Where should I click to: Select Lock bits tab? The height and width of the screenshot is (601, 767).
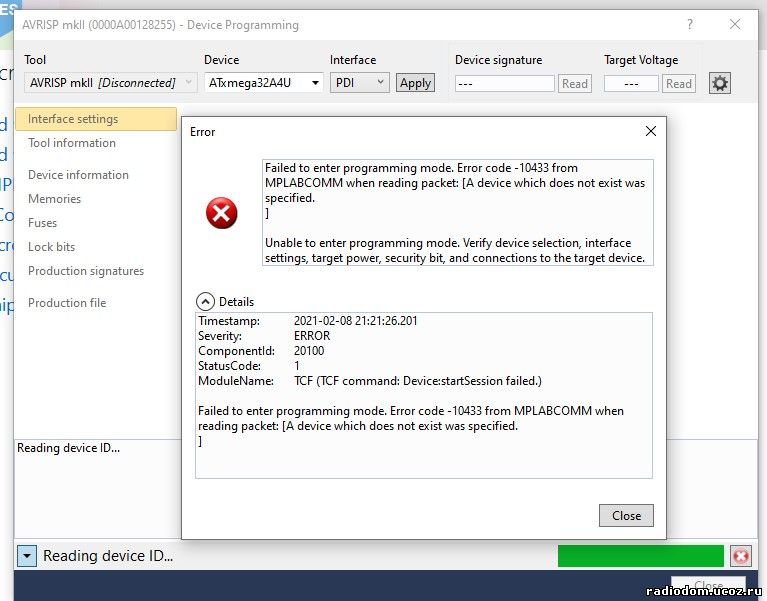pyautogui.click(x=51, y=246)
